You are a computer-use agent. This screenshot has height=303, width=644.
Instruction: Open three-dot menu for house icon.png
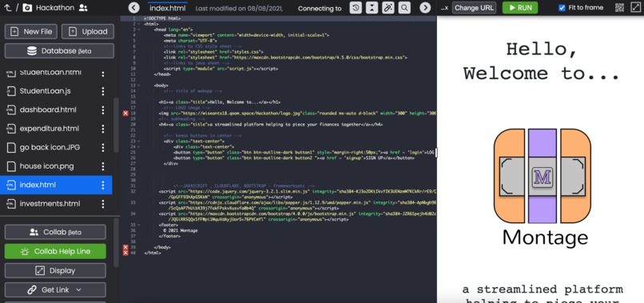[x=103, y=166]
